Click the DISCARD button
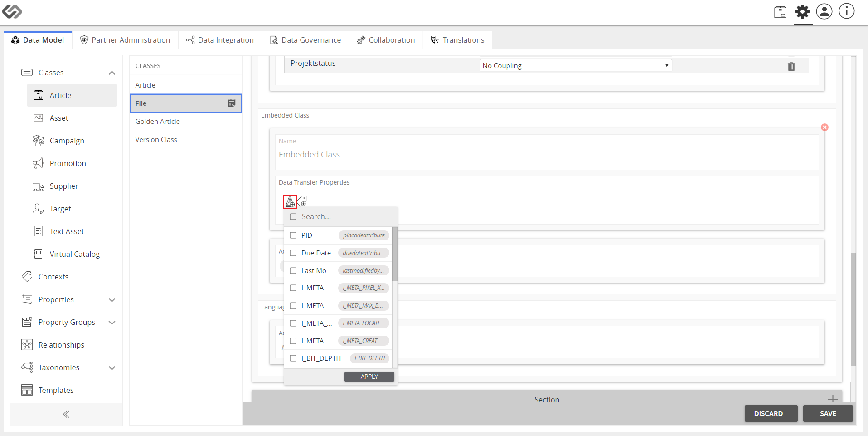The height and width of the screenshot is (436, 868). 771,414
